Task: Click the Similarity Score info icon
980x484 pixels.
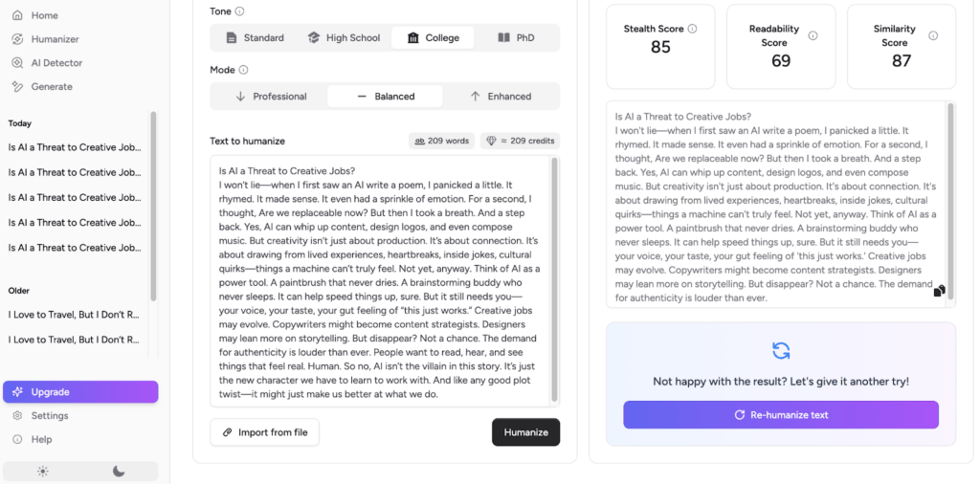Action: tap(933, 35)
